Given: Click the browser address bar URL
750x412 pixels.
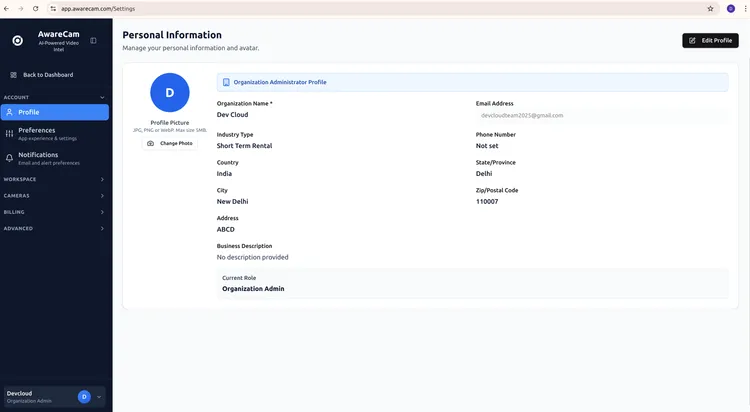Looking at the screenshot, I should click(x=98, y=9).
